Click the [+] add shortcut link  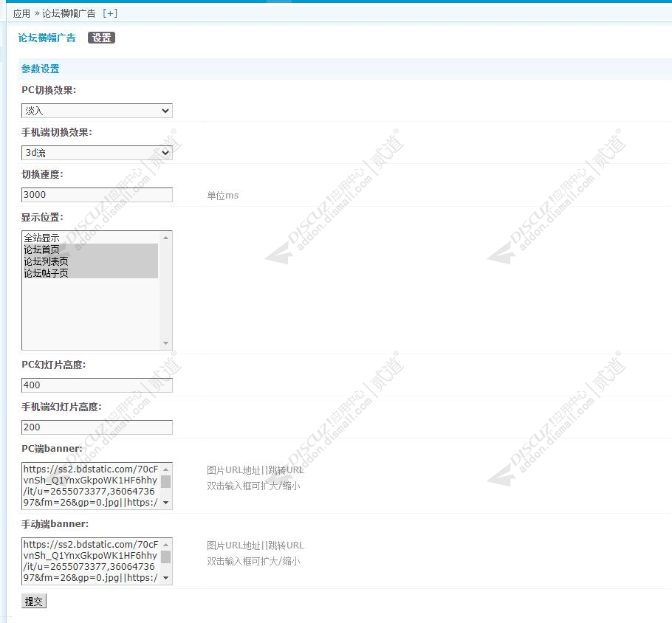coord(110,14)
